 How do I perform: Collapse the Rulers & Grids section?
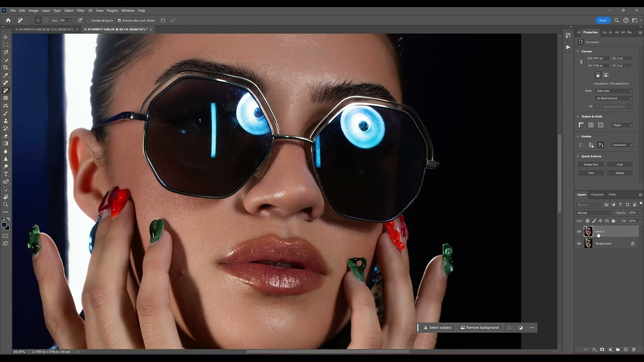point(578,117)
